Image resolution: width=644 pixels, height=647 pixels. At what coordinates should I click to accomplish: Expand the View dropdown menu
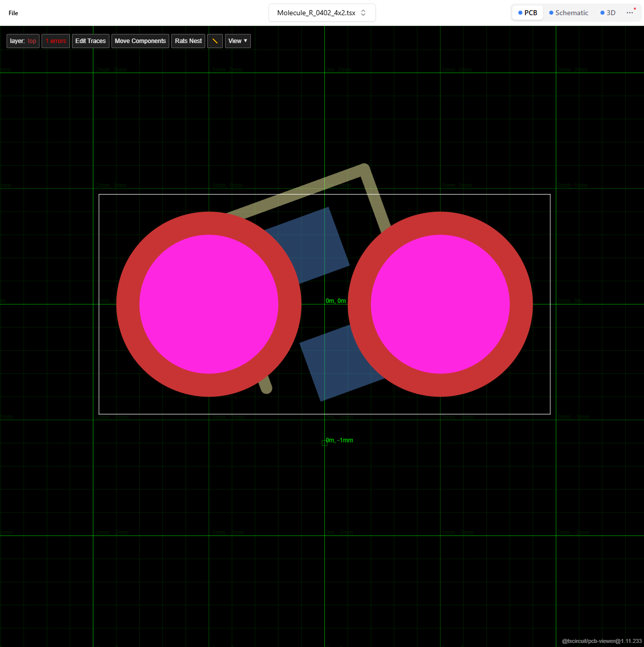click(238, 41)
